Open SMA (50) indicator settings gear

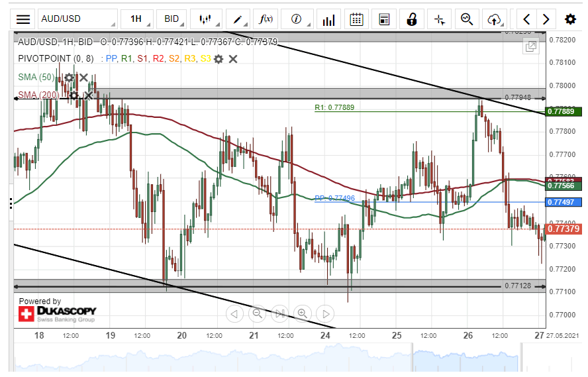coord(70,78)
